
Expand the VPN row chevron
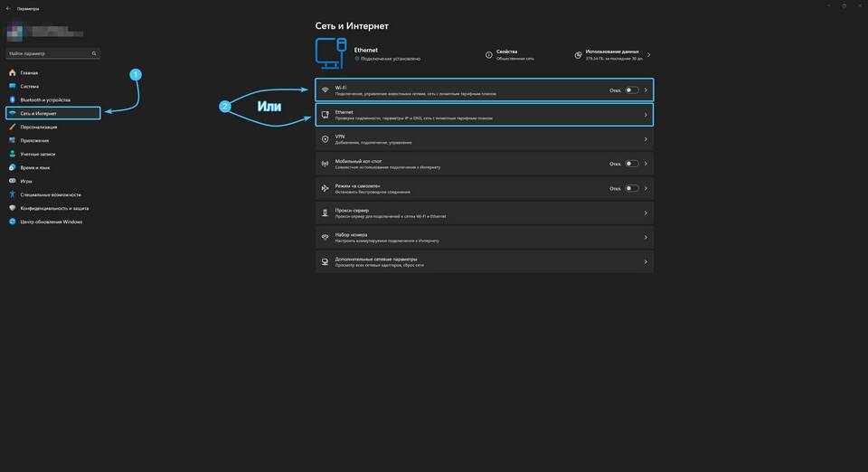coord(646,139)
